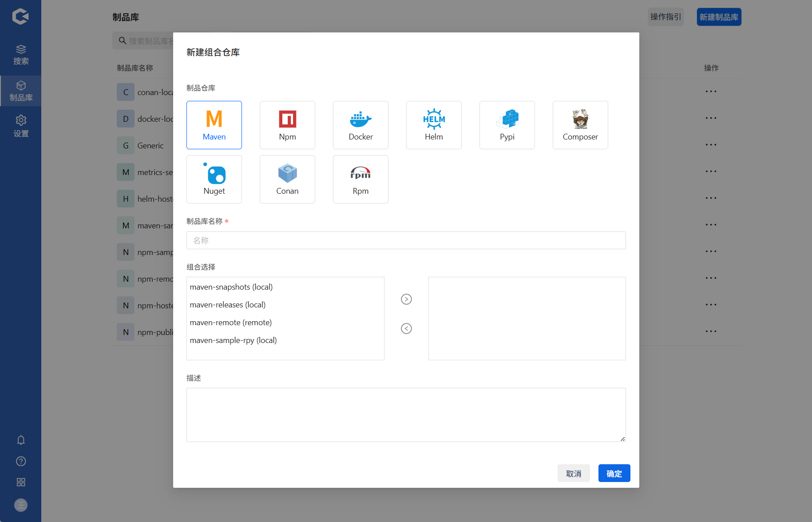Open more actions for npm-sample row
812x522 pixels.
pos(711,251)
